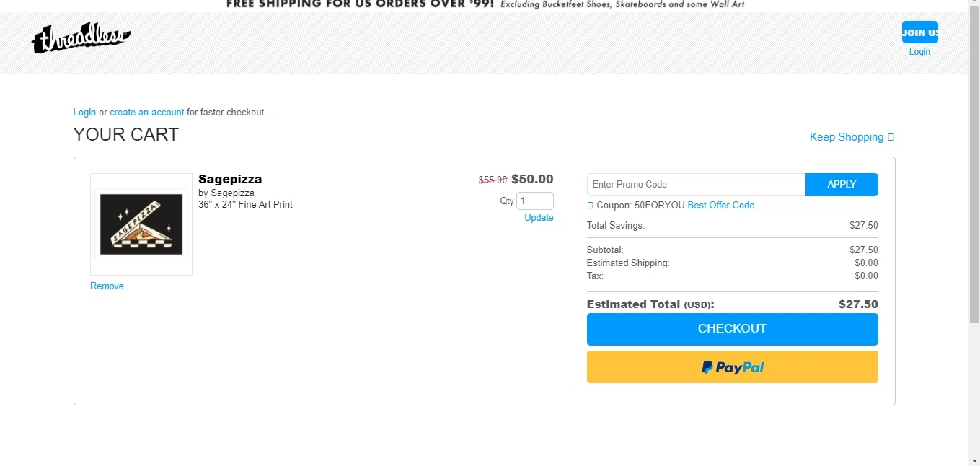The height and width of the screenshot is (466, 980).
Task: Click the scrollbar up arrow
Action: (974, 5)
